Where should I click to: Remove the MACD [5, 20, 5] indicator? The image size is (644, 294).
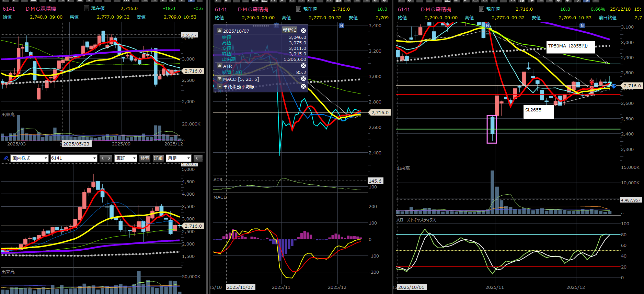303,79
